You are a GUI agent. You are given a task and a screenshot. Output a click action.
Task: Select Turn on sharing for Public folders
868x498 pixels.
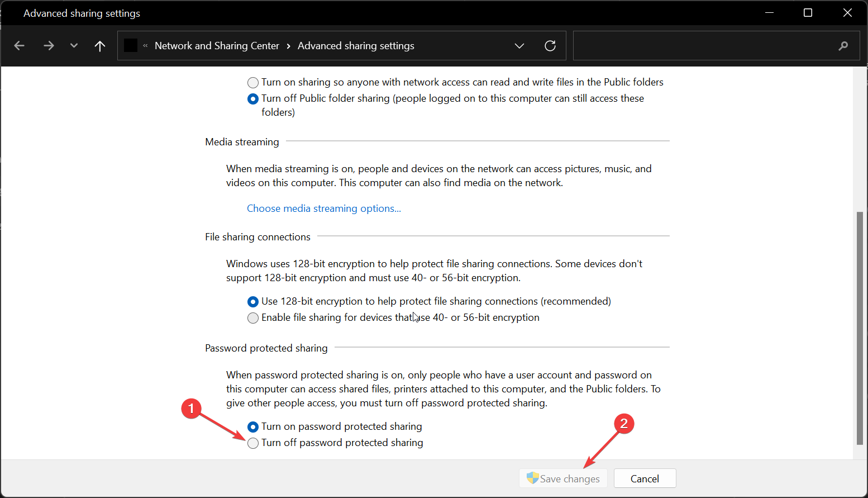click(253, 83)
